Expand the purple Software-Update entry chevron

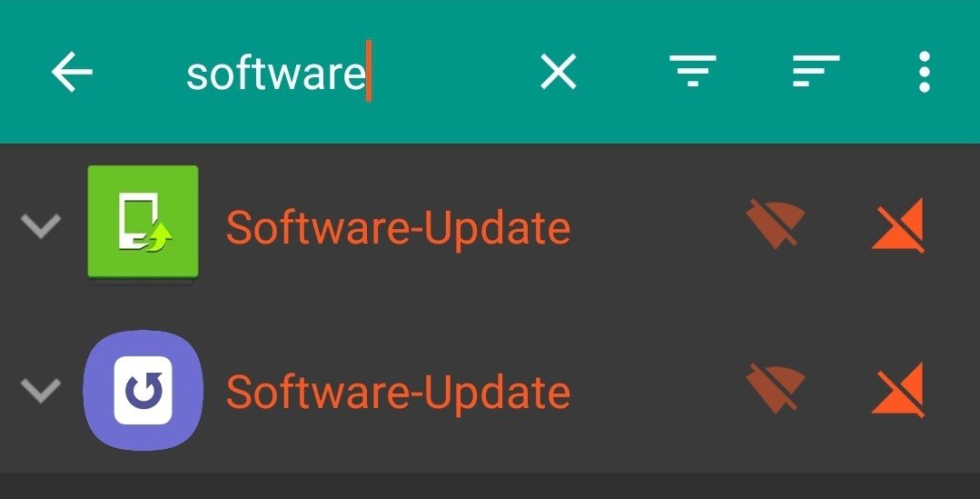pos(41,390)
